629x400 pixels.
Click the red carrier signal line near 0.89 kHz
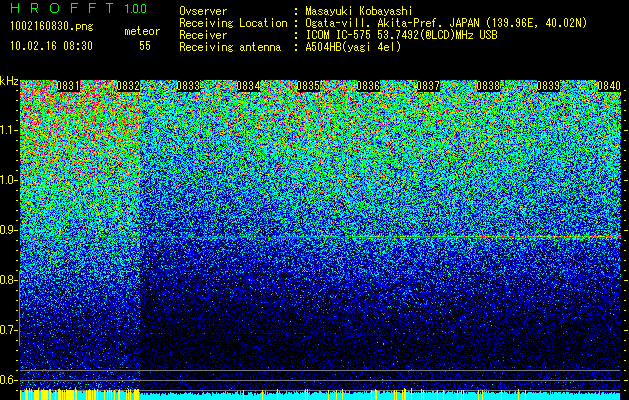tap(320, 238)
